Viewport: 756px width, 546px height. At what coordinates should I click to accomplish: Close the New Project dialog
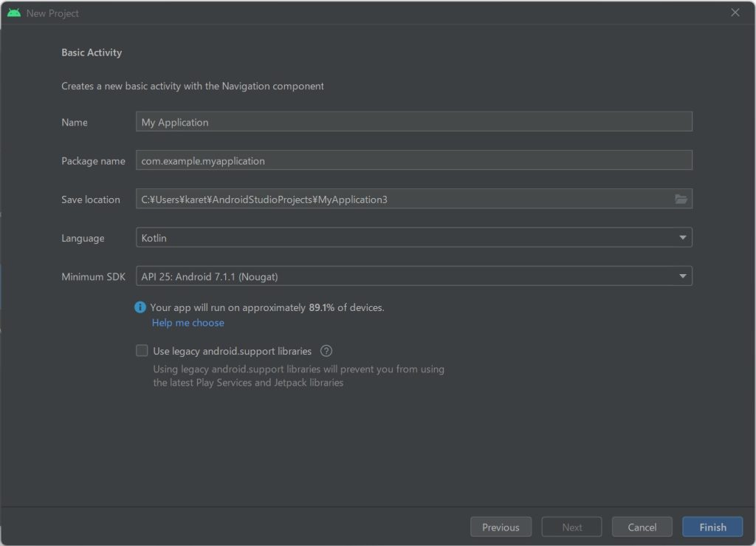(735, 13)
